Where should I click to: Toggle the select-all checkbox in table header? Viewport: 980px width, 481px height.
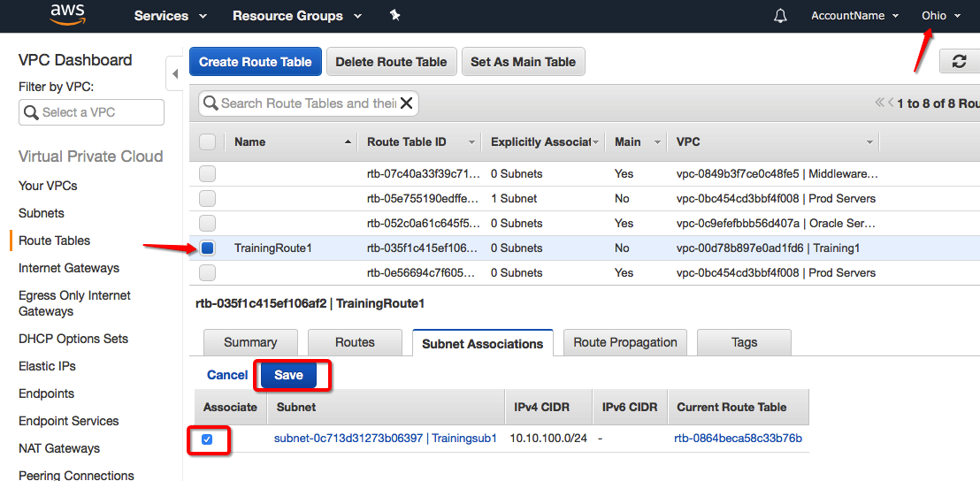[x=207, y=141]
